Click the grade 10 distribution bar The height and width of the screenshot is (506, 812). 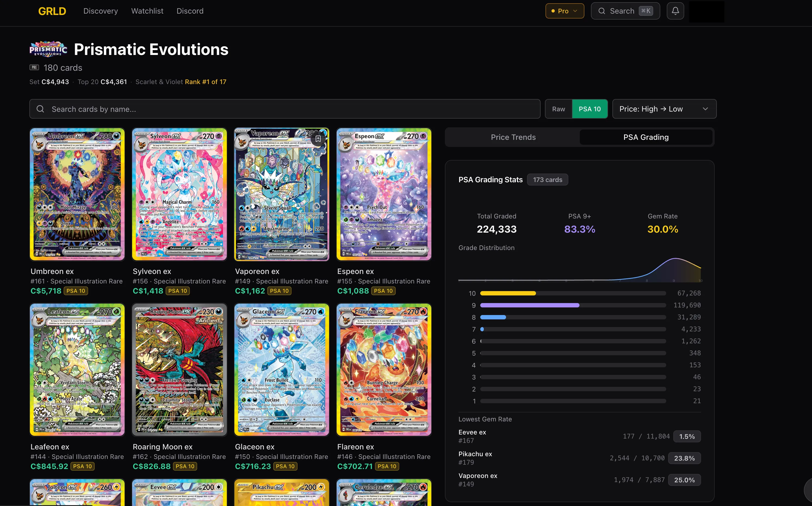click(x=508, y=294)
